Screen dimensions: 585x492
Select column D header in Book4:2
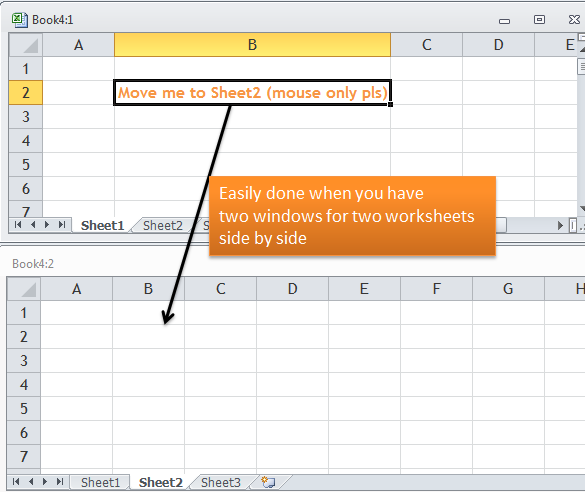pyautogui.click(x=292, y=289)
